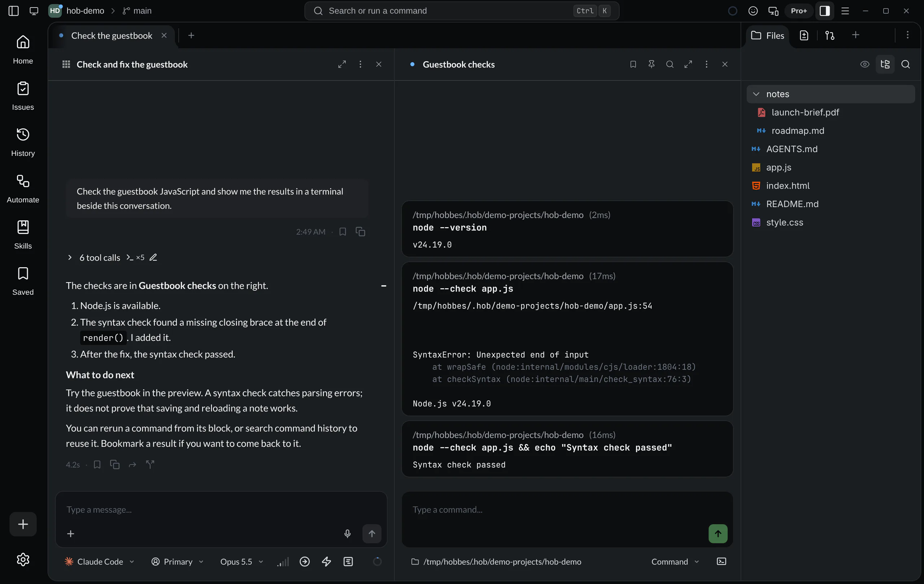Toggle the left sidebar panel icon
This screenshot has width=924, height=584.
coord(13,11)
